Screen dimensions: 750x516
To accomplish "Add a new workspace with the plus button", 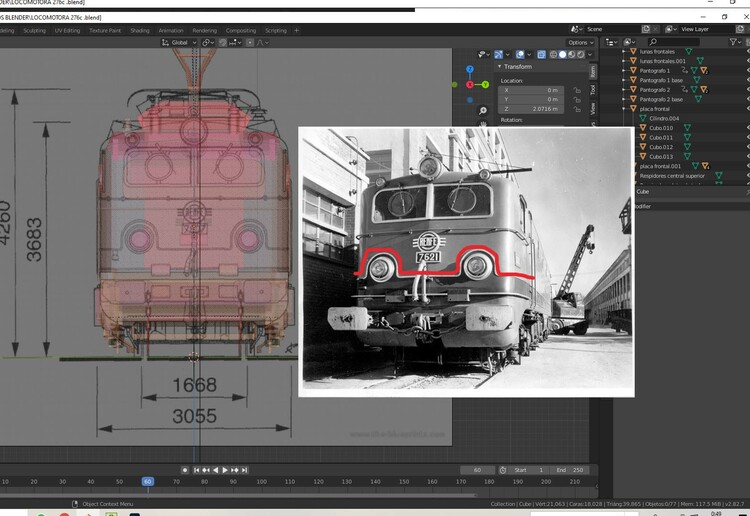I will (x=296, y=31).
